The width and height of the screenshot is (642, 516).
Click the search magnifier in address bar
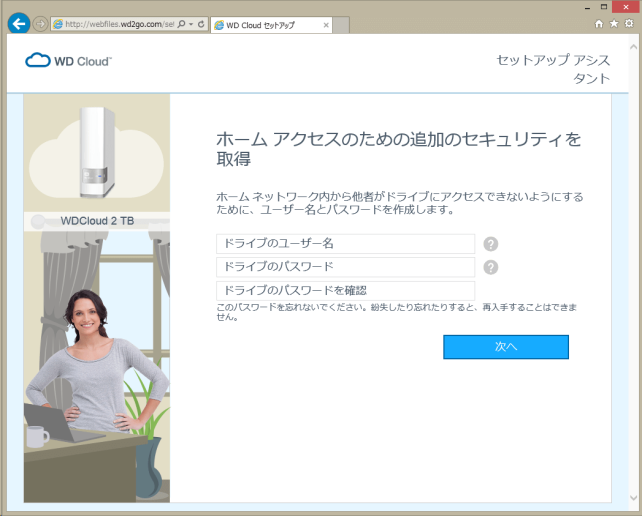point(182,24)
